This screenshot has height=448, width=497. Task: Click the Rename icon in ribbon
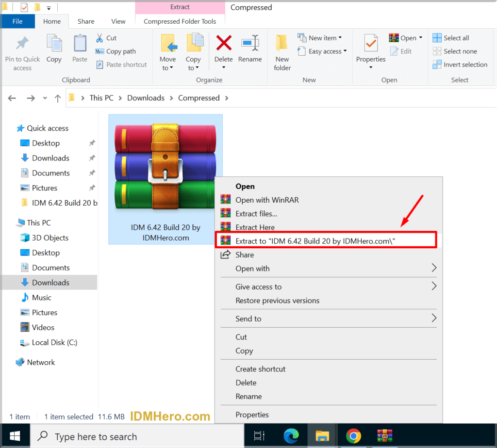coord(250,43)
